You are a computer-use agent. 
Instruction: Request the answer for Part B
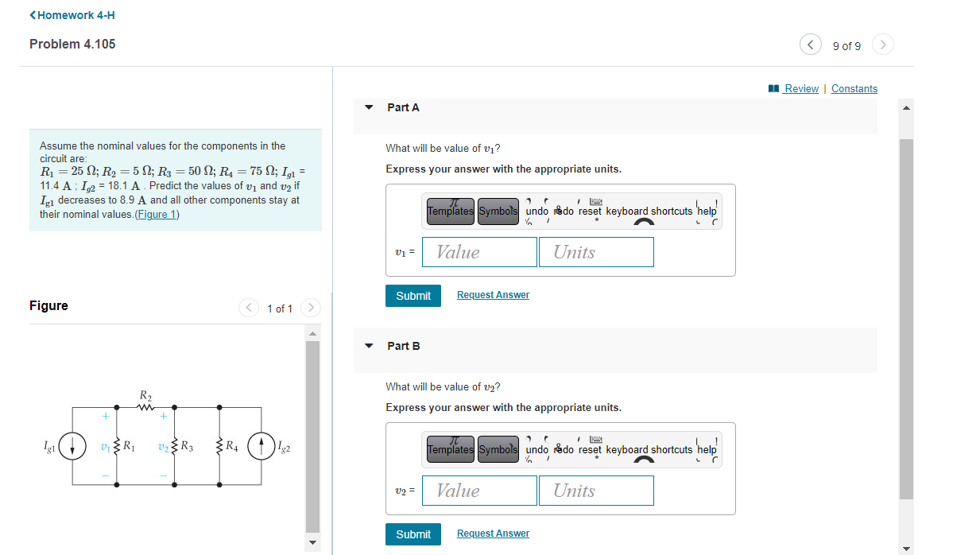(x=492, y=533)
